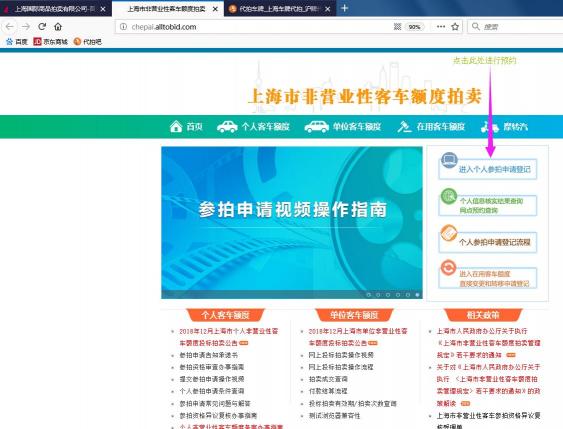Select the first carousel dot on banner
Image resolution: width=563 pixels, height=429 pixels.
pyautogui.click(x=368, y=295)
